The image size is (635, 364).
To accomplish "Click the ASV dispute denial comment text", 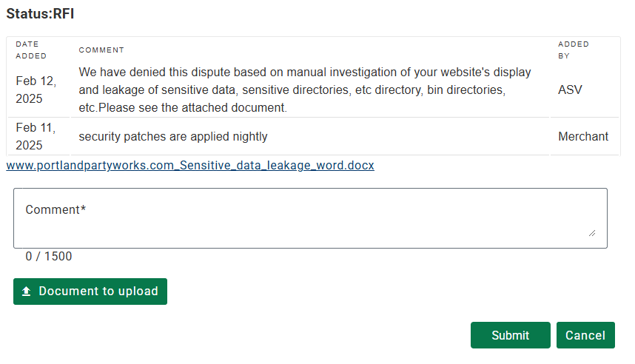I will (x=305, y=90).
